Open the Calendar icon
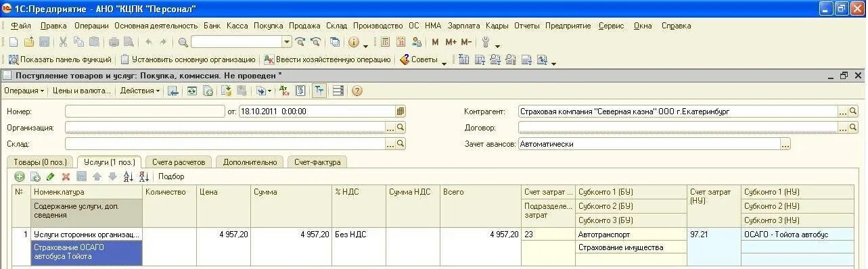Viewport: 868px width, 269px height. click(x=401, y=42)
